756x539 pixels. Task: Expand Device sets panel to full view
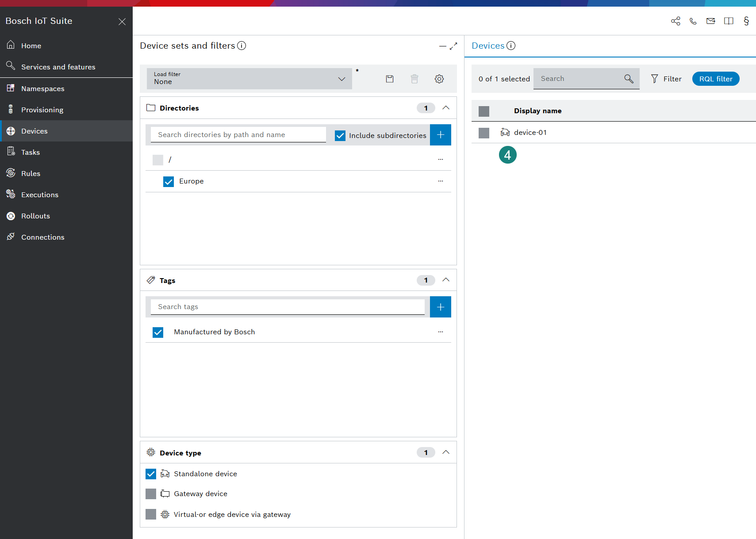453,46
